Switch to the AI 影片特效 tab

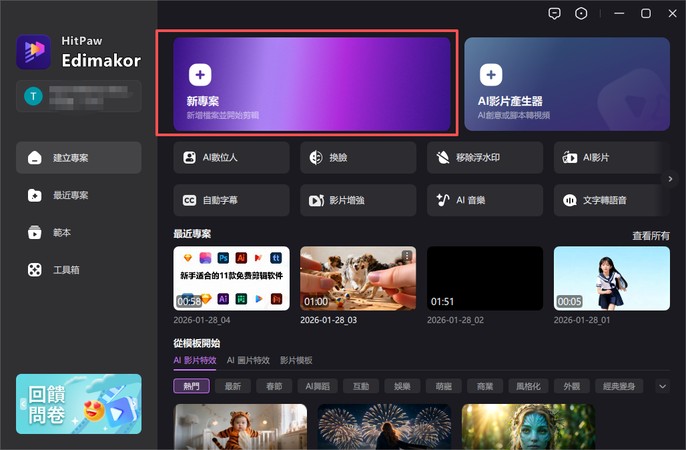(x=195, y=360)
